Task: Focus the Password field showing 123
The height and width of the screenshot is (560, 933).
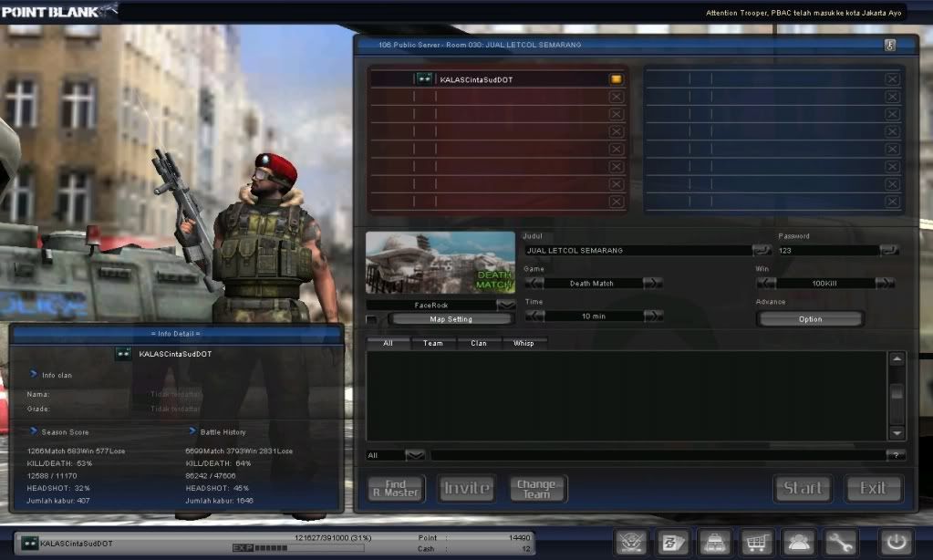Action: click(828, 251)
